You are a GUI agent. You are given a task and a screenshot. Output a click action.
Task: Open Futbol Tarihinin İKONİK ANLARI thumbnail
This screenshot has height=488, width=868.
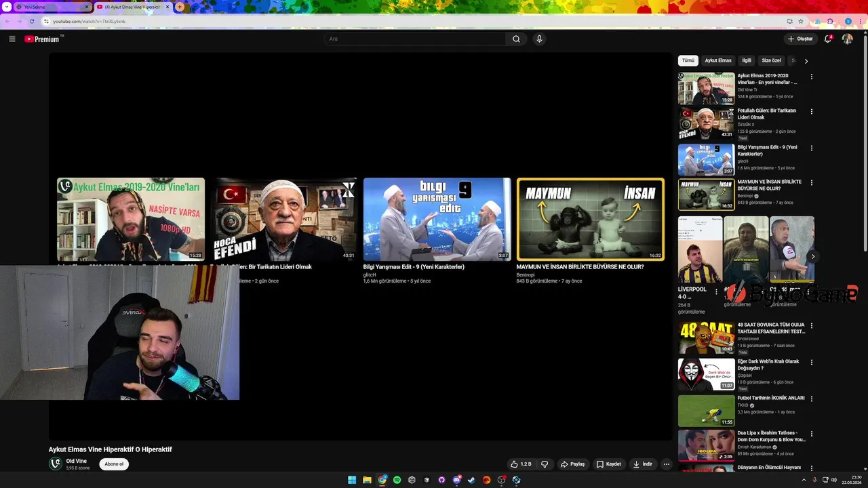(706, 410)
